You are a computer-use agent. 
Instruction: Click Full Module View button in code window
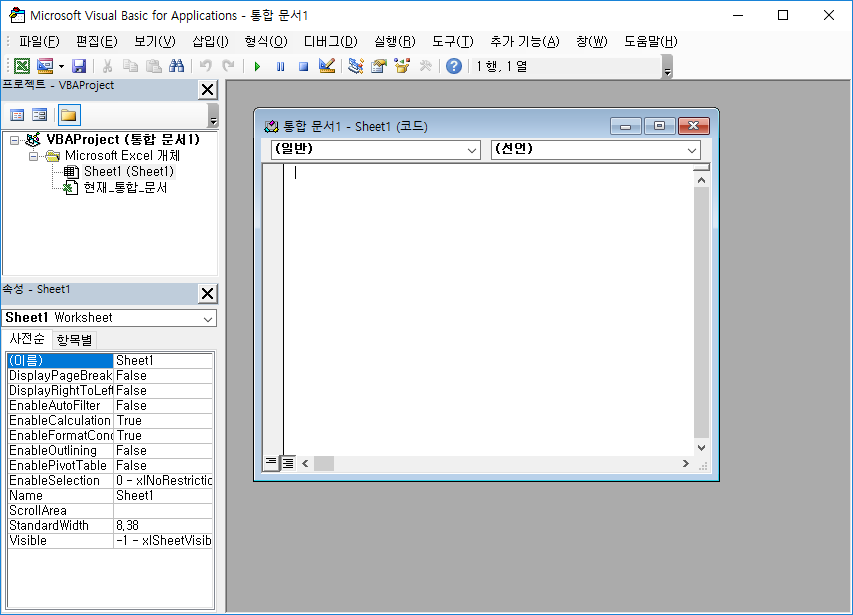coord(288,463)
